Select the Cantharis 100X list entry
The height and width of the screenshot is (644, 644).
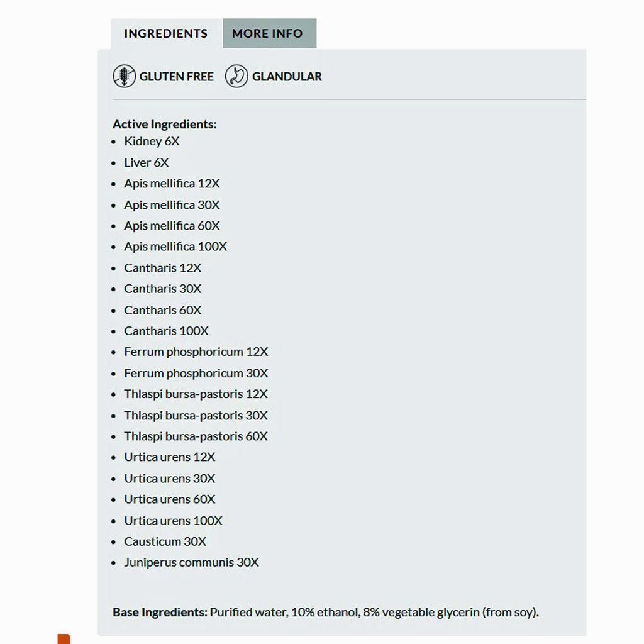click(166, 331)
